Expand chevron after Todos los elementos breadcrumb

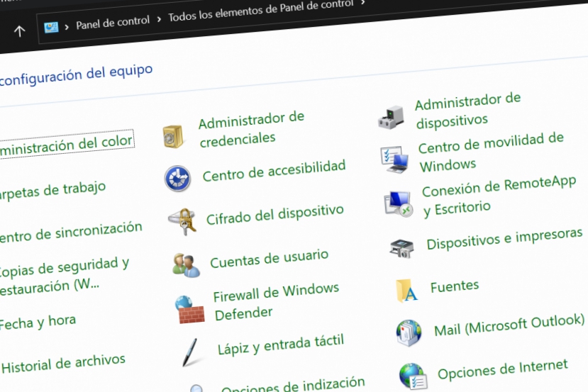[x=364, y=4]
